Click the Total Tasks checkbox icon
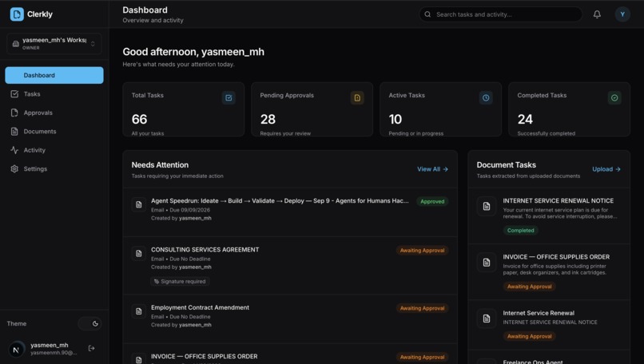Viewport: 644px width, 364px height. coord(229,97)
